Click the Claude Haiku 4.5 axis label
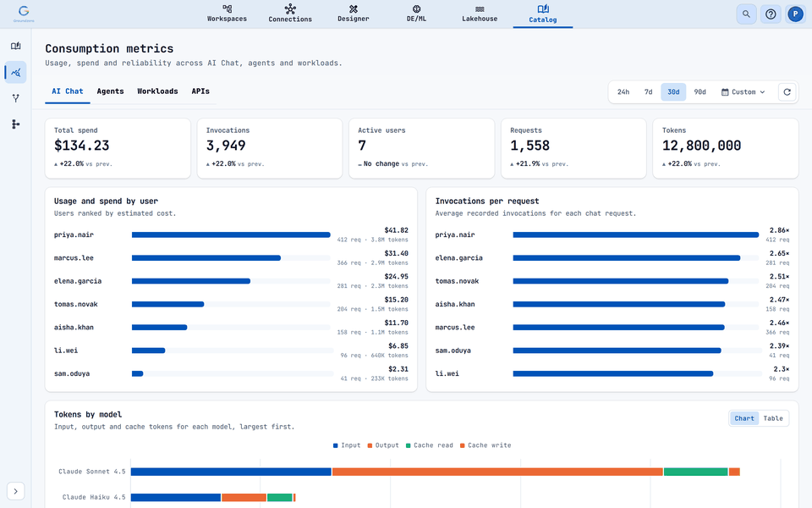The image size is (812, 508). tap(94, 498)
